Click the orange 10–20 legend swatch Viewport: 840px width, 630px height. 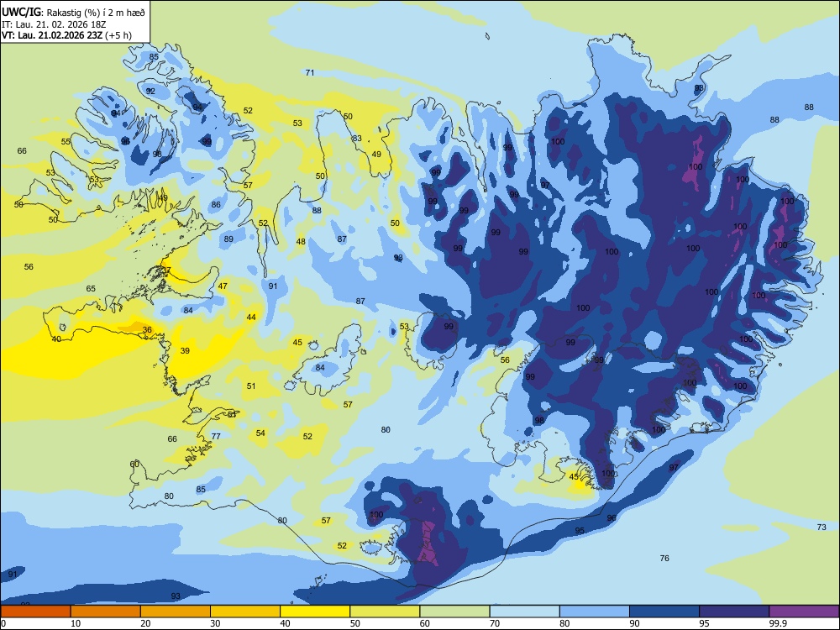[x=106, y=612]
